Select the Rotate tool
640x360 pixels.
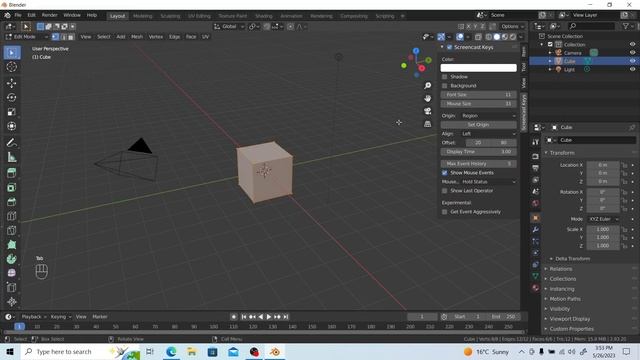12,98
